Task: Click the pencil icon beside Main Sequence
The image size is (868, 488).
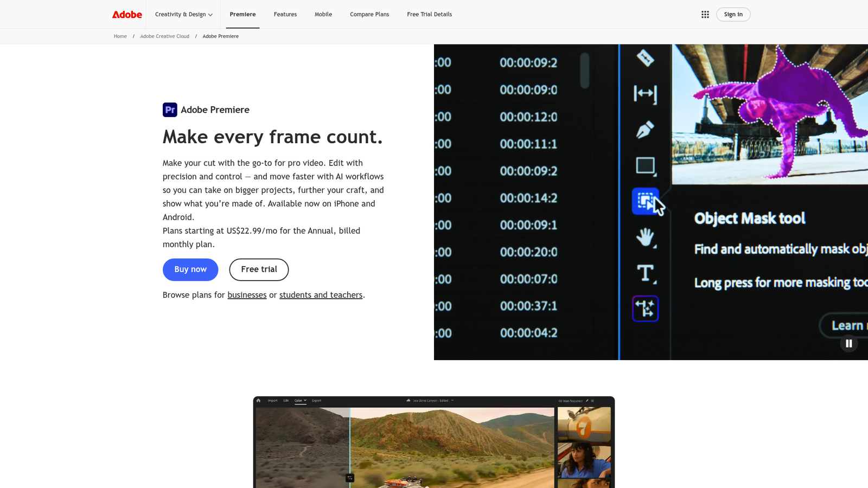Action: coord(587,401)
